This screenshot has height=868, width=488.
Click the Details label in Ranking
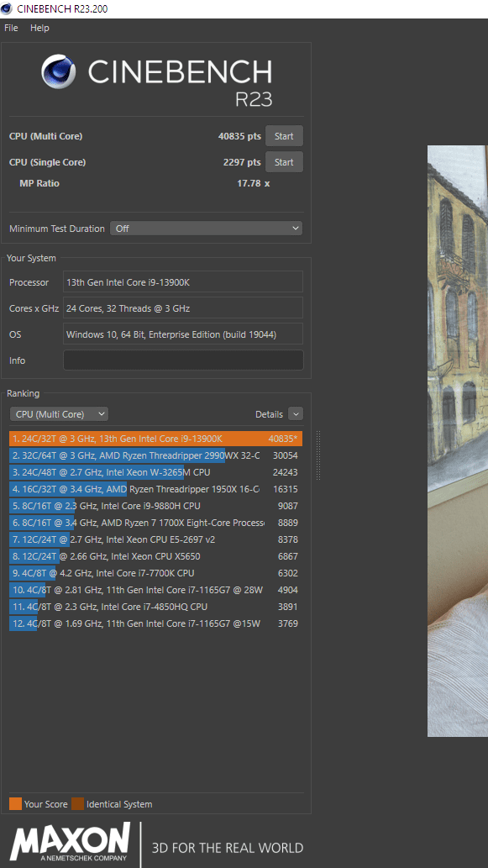tap(269, 414)
